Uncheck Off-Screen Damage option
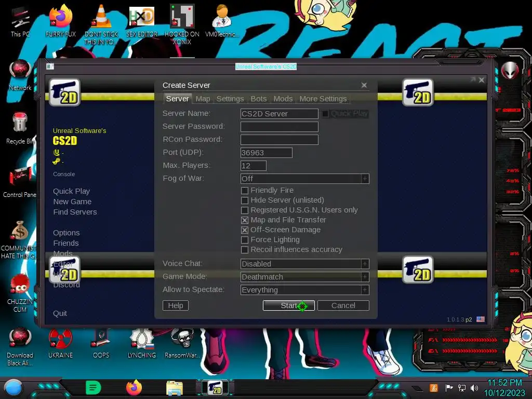The height and width of the screenshot is (399, 532). (245, 230)
